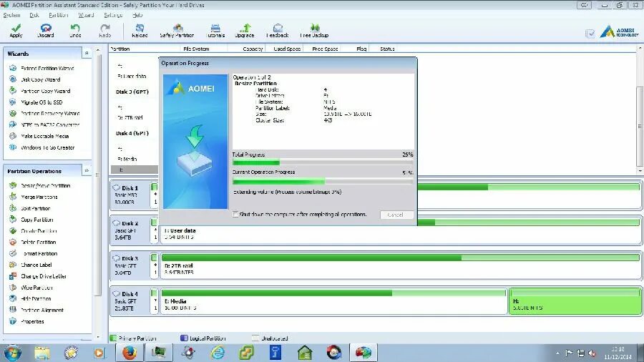The height and width of the screenshot is (362, 644).
Task: Click the Disk 3 header label
Action: click(130, 258)
